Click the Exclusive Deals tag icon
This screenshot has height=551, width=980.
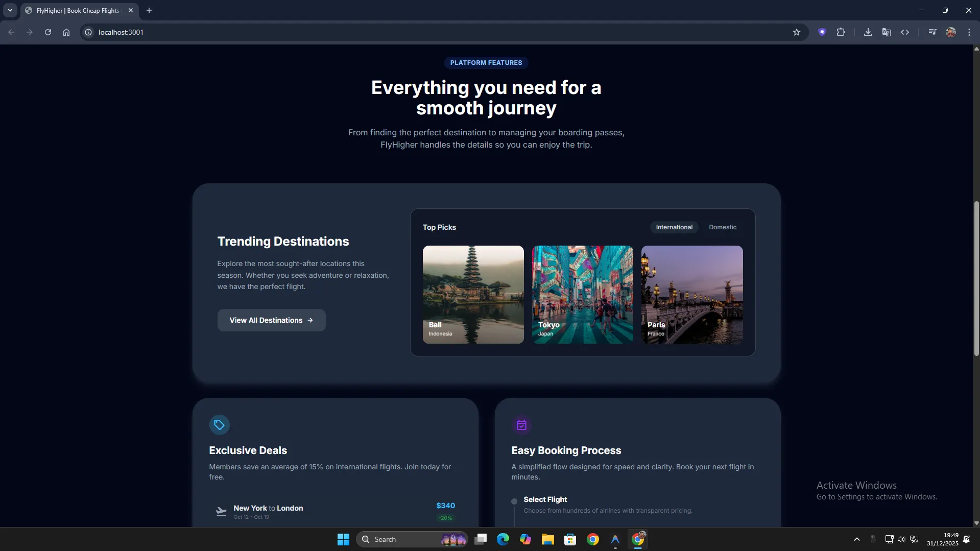219,425
